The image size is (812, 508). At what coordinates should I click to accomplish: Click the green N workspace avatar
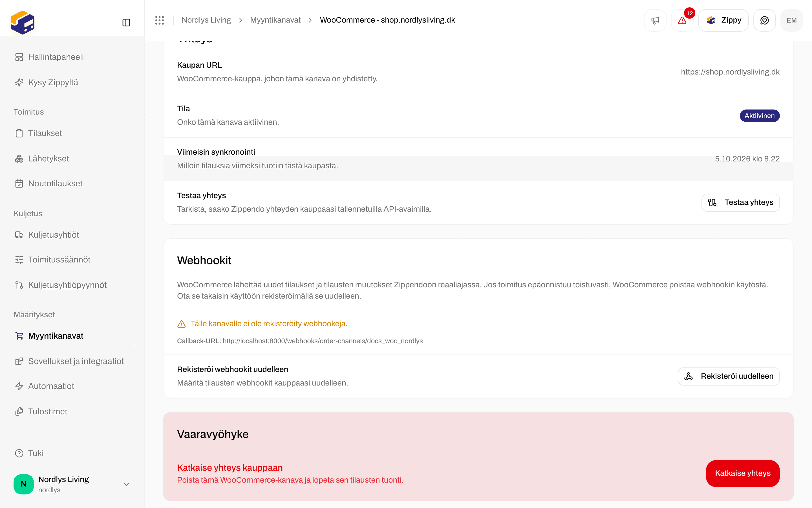pyautogui.click(x=23, y=484)
